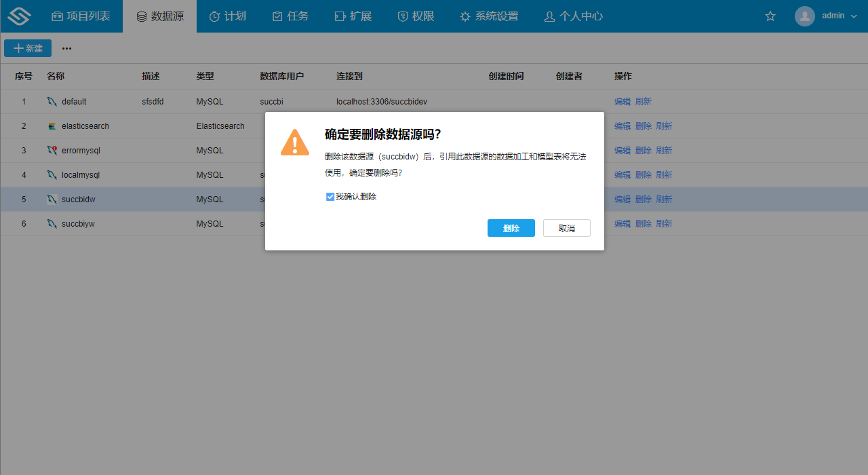Click the datasource icon next to localmysql
The image size is (868, 475).
54,174
